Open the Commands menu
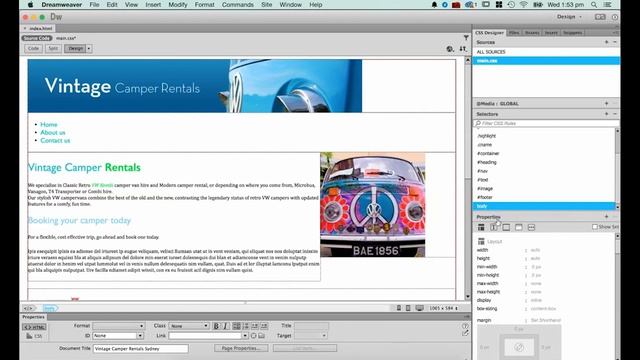The height and width of the screenshot is (360, 640). point(238,5)
